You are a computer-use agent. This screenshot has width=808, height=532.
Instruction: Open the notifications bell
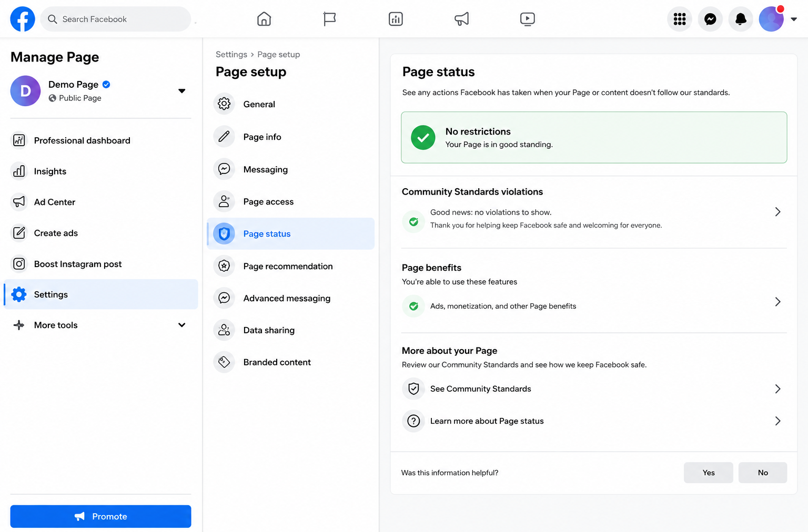click(741, 19)
